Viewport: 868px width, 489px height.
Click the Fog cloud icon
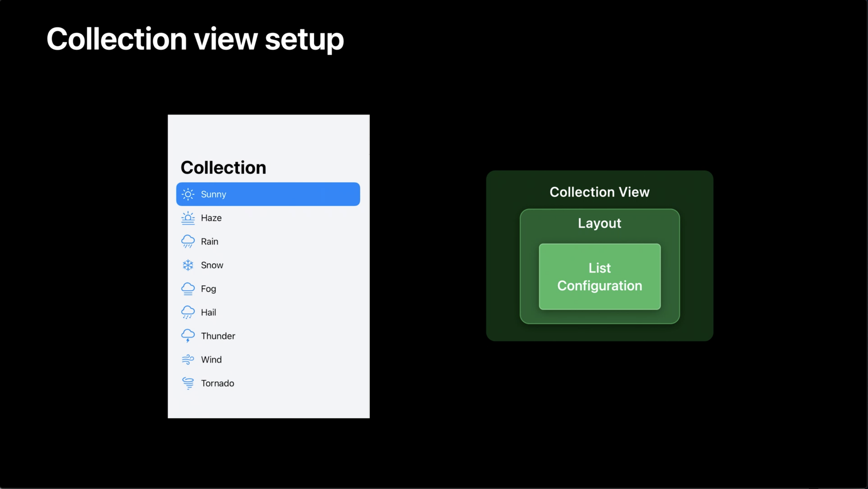point(188,289)
